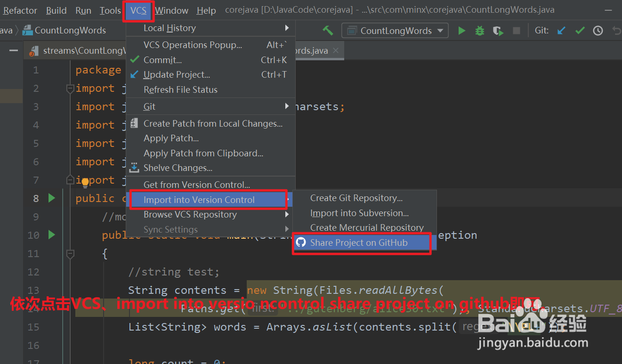This screenshot has width=622, height=364.
Task: Choose Shelve Changes entry
Action: pyautogui.click(x=211, y=168)
